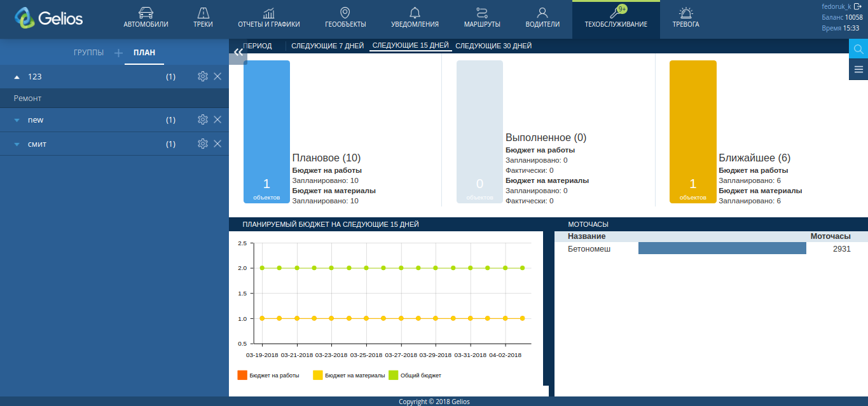The height and width of the screenshot is (406, 868).
Task: Open Водители drivers section
Action: (542, 18)
